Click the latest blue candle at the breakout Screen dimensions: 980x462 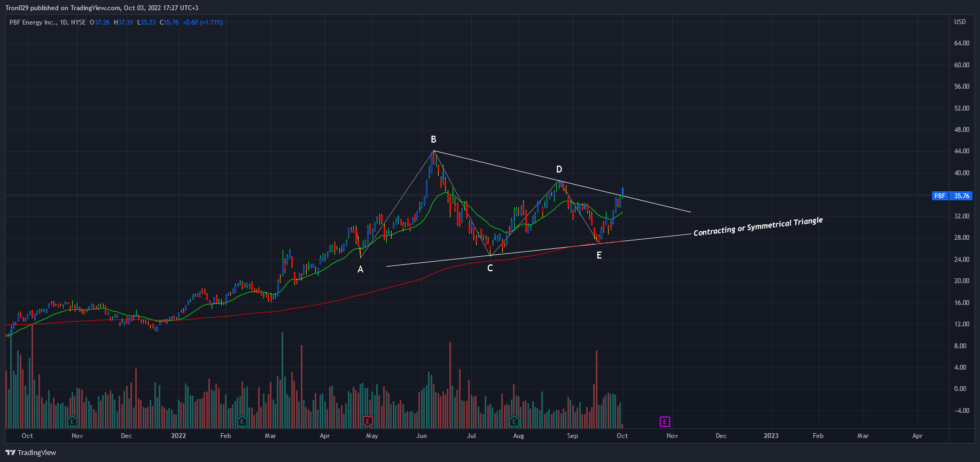623,192
